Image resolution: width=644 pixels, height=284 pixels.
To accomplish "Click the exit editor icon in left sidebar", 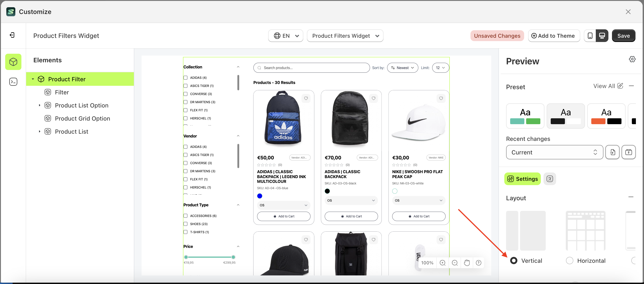I will 12,35.
